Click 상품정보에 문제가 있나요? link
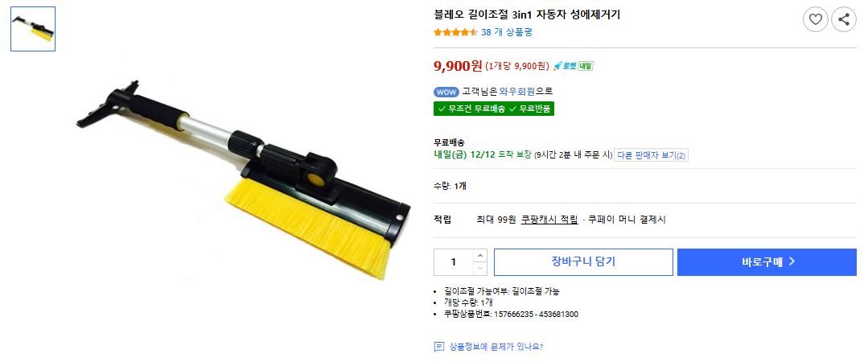868x362 pixels. [496, 347]
